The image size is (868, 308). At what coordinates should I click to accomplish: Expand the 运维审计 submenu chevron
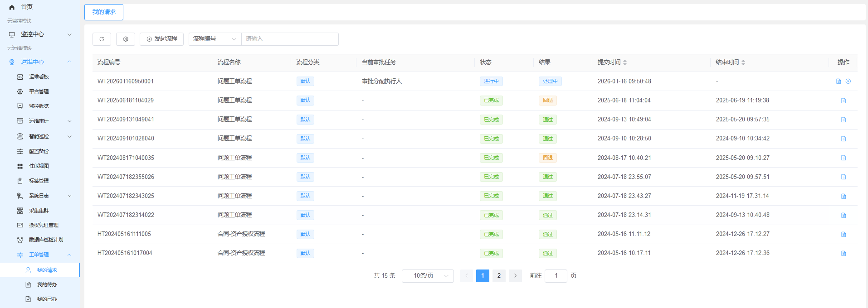(69, 121)
